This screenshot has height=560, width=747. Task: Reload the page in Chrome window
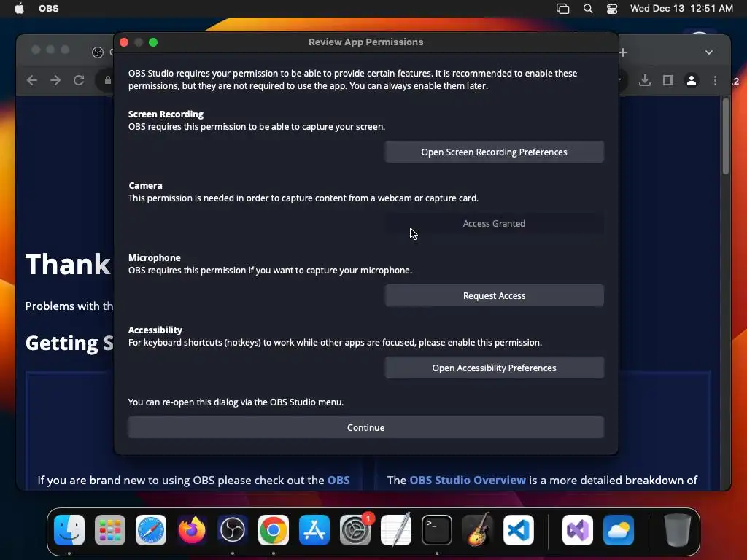[79, 80]
